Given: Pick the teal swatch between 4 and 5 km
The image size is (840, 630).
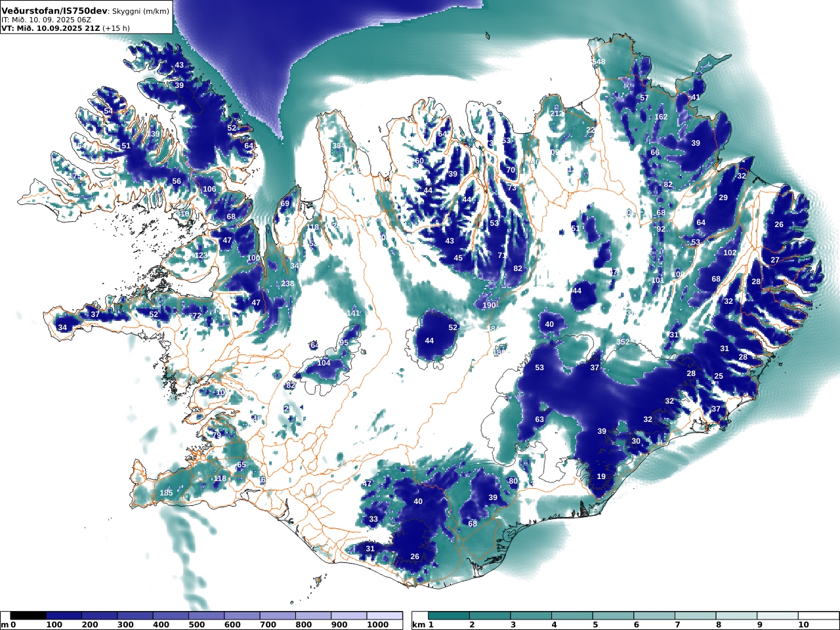Looking at the screenshot, I should (572, 616).
